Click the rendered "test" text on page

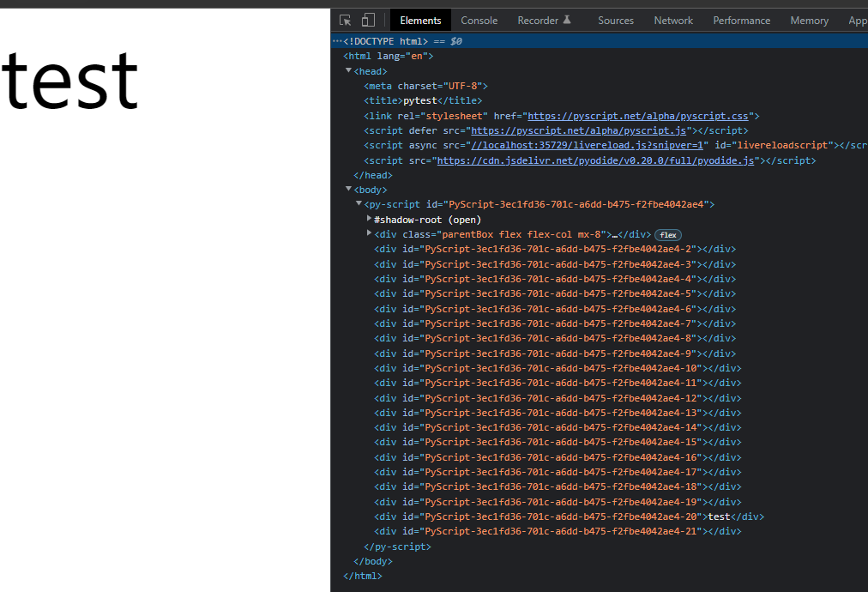pyautogui.click(x=69, y=81)
